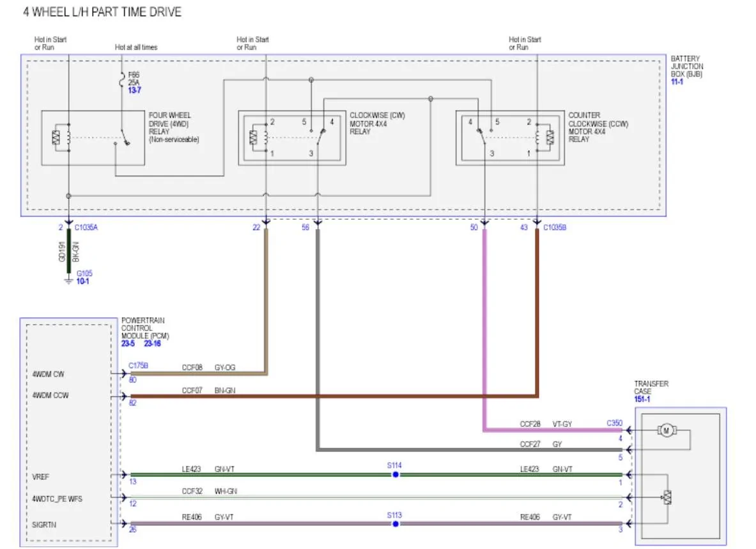Click the S113 splice dot
This screenshot has width=756, height=549.
[396, 524]
